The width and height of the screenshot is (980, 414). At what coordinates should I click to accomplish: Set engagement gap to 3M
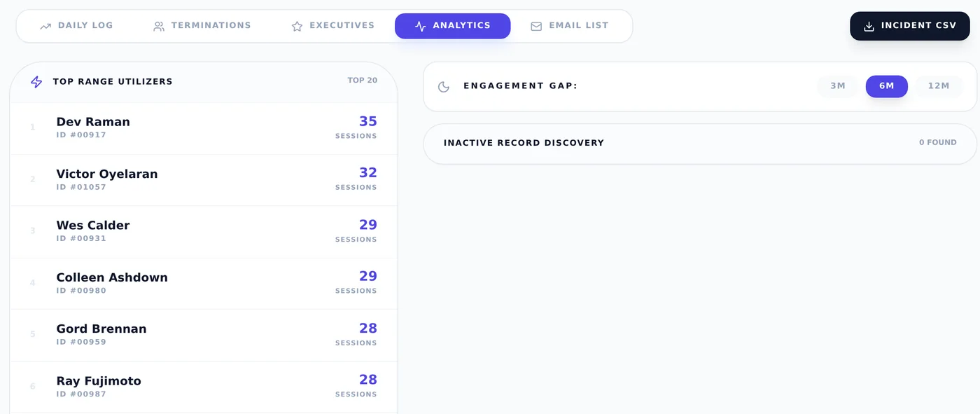click(x=838, y=86)
